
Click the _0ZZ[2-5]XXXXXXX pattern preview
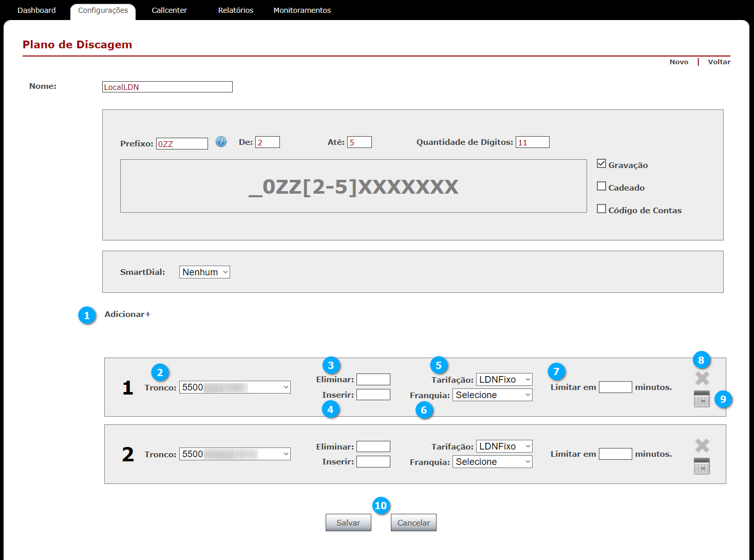click(x=353, y=186)
